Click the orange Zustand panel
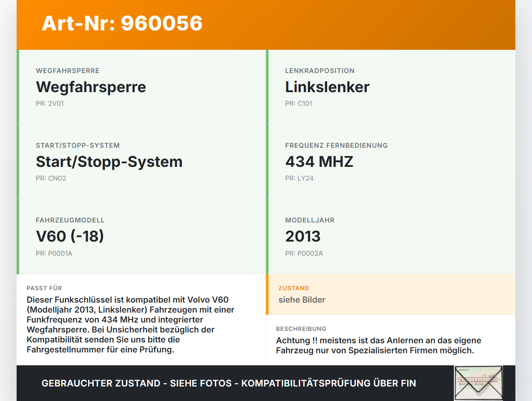The width and height of the screenshot is (532, 401). click(x=391, y=295)
